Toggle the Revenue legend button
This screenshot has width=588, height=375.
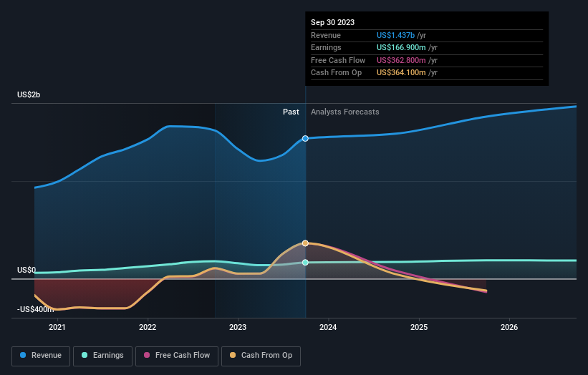click(x=41, y=356)
